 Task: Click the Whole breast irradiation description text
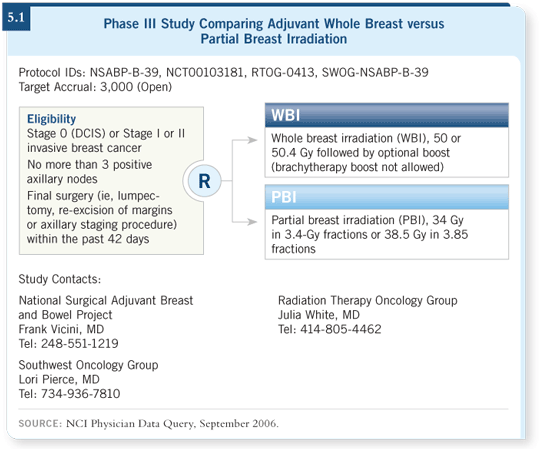point(366,153)
